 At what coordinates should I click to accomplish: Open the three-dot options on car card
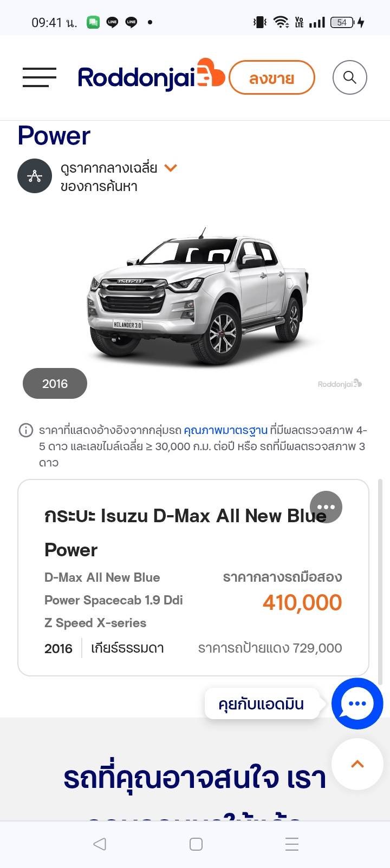click(326, 507)
